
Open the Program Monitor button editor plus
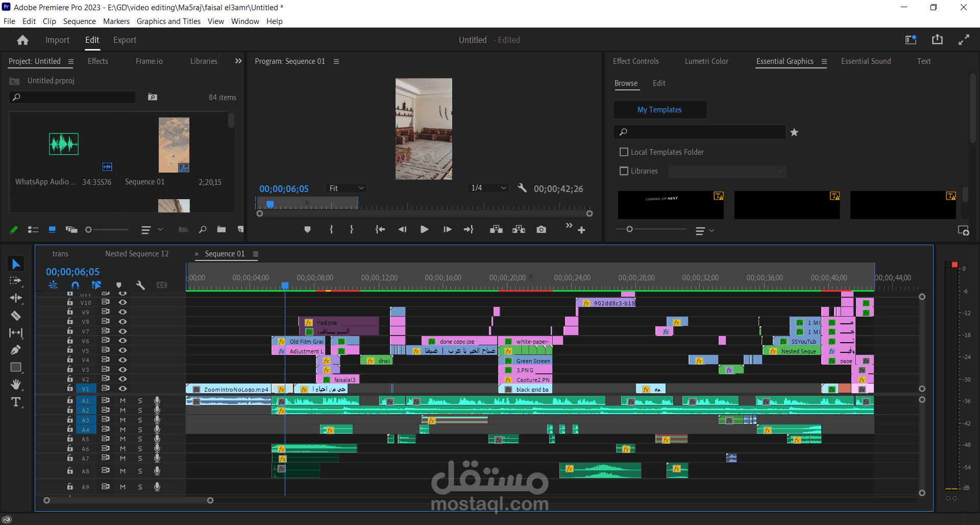(581, 230)
